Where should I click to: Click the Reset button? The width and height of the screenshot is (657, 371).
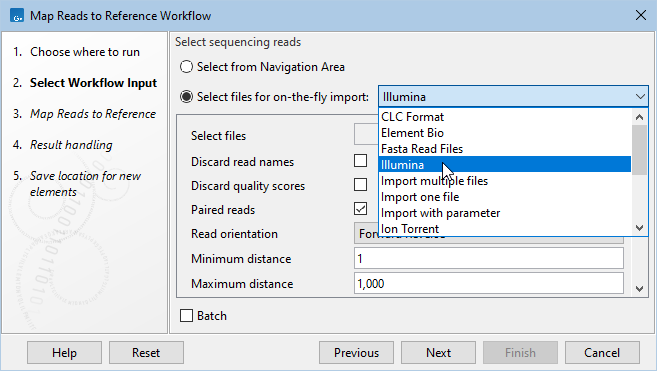(x=146, y=353)
